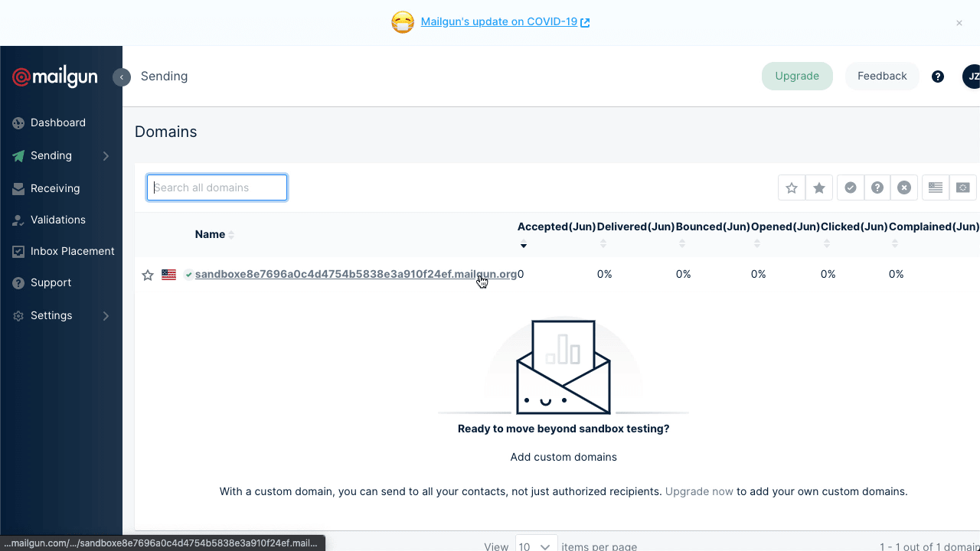
Task: Click the Settings gear icon
Action: (x=18, y=316)
